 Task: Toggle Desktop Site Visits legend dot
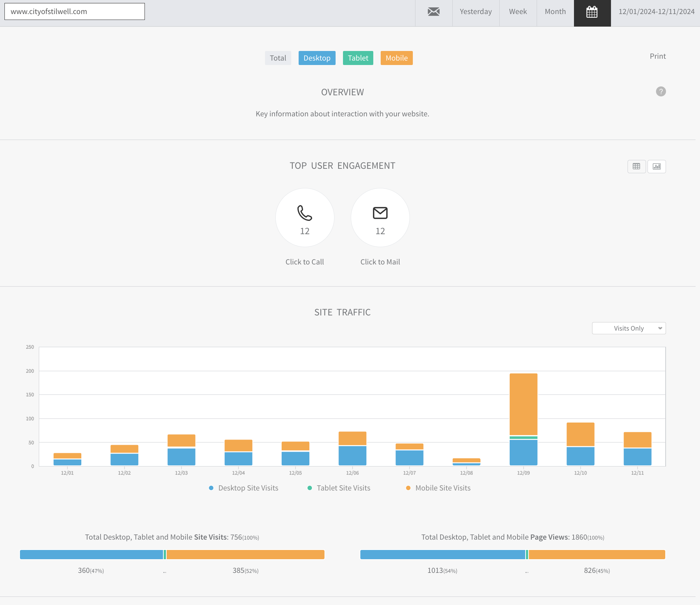(x=211, y=488)
